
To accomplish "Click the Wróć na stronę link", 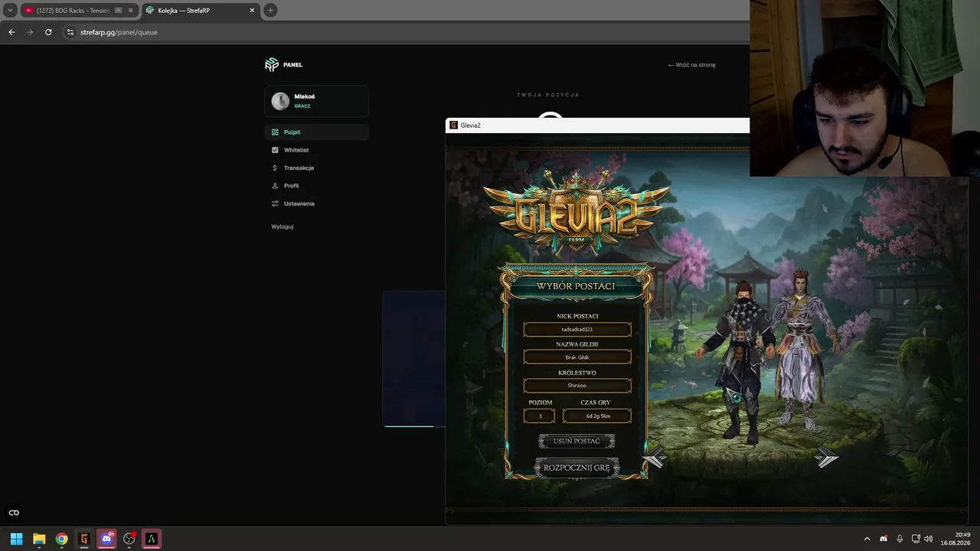I will pyautogui.click(x=691, y=65).
